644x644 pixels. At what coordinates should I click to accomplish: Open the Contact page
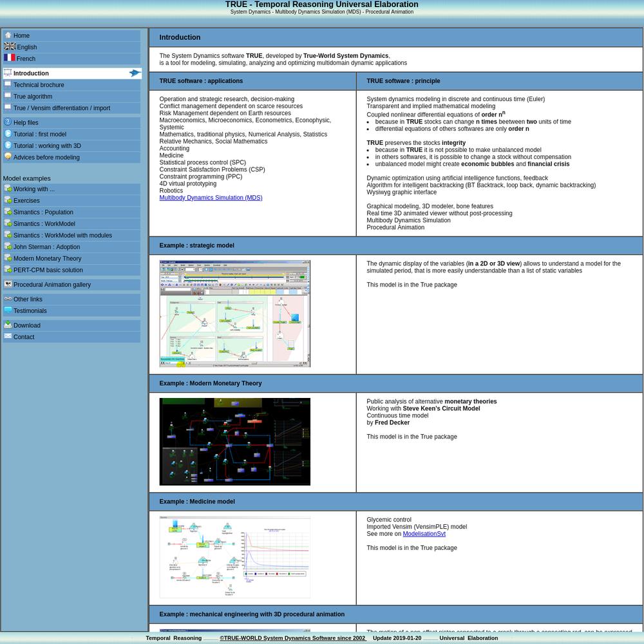[x=71, y=337]
